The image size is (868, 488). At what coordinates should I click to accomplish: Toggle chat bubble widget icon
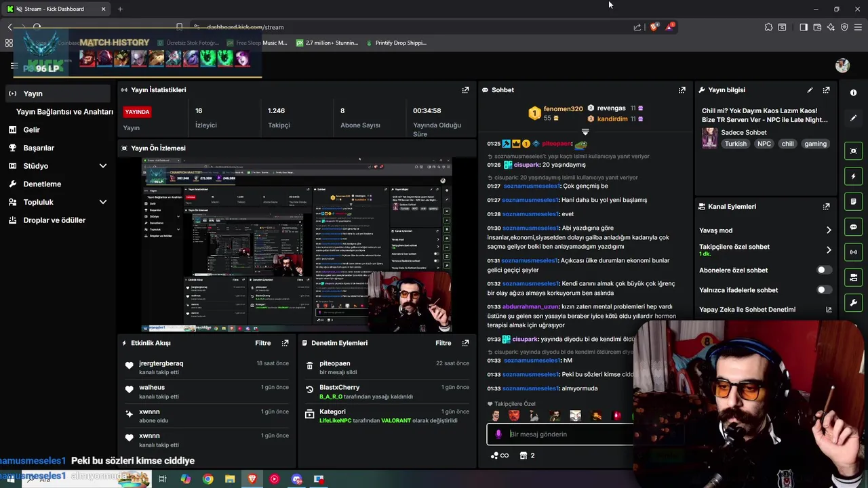coord(853,227)
